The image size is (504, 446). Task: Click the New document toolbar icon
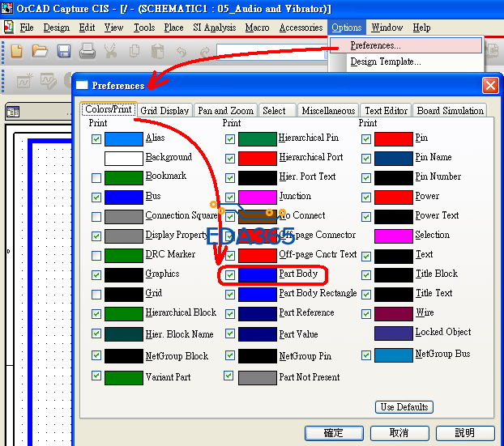[16, 51]
